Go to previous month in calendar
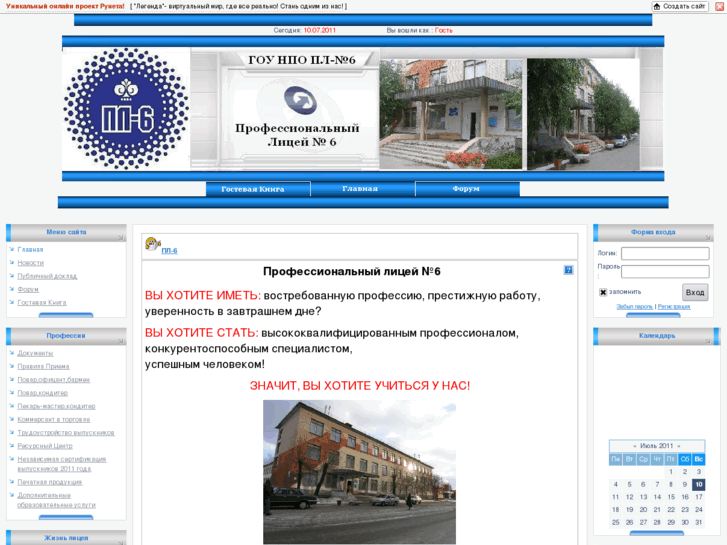The width and height of the screenshot is (727, 545). [634, 446]
